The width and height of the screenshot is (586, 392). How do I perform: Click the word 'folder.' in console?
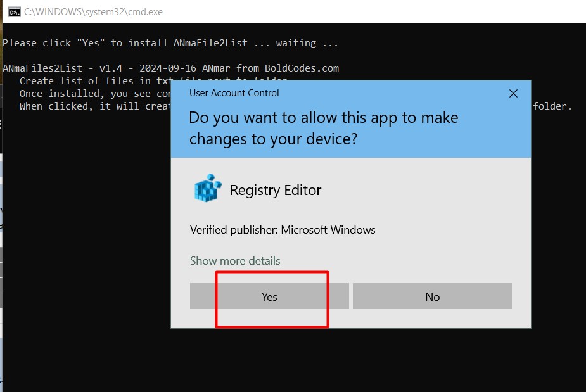coord(552,106)
